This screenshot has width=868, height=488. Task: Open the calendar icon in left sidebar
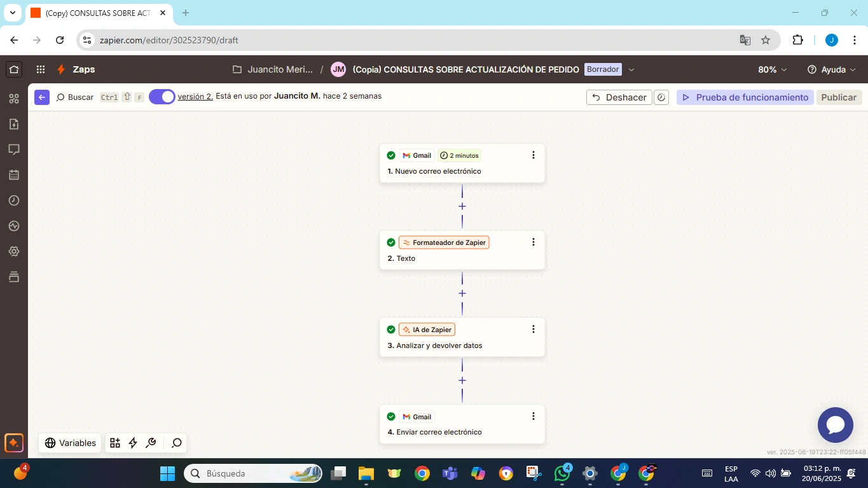pos(14,175)
